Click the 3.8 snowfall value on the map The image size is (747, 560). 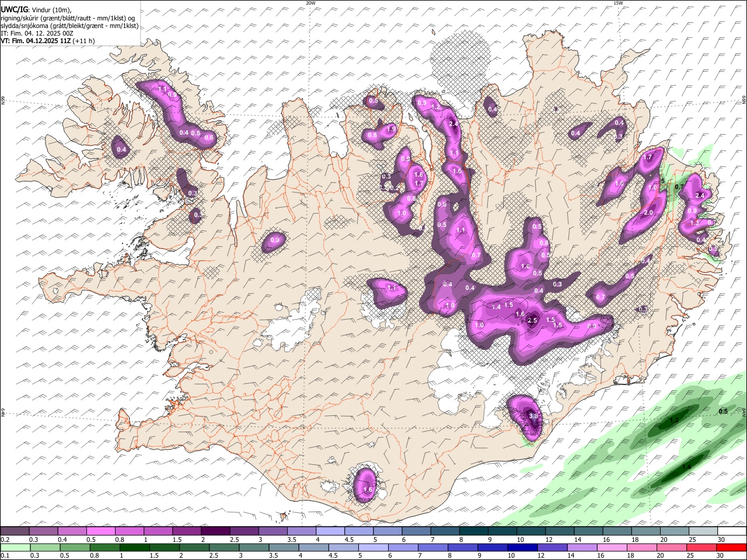pyautogui.click(x=533, y=416)
